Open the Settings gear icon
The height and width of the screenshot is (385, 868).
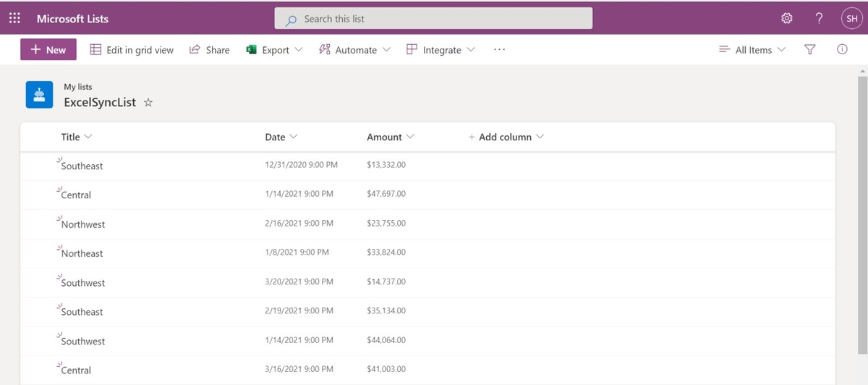[x=787, y=18]
